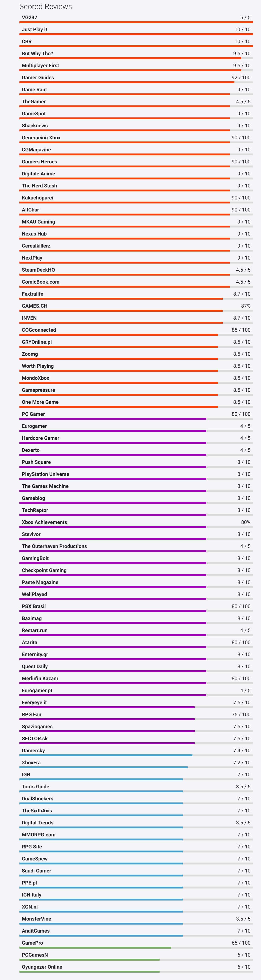Click the Gamersky 7.4 / 10 score
The height and width of the screenshot is (980, 261).
click(x=242, y=751)
